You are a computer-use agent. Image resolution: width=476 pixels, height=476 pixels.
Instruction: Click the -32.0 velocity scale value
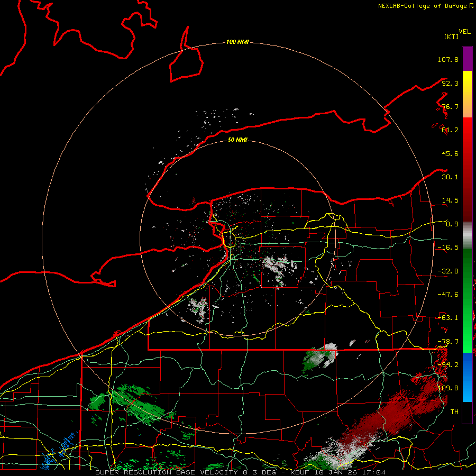[x=448, y=271]
